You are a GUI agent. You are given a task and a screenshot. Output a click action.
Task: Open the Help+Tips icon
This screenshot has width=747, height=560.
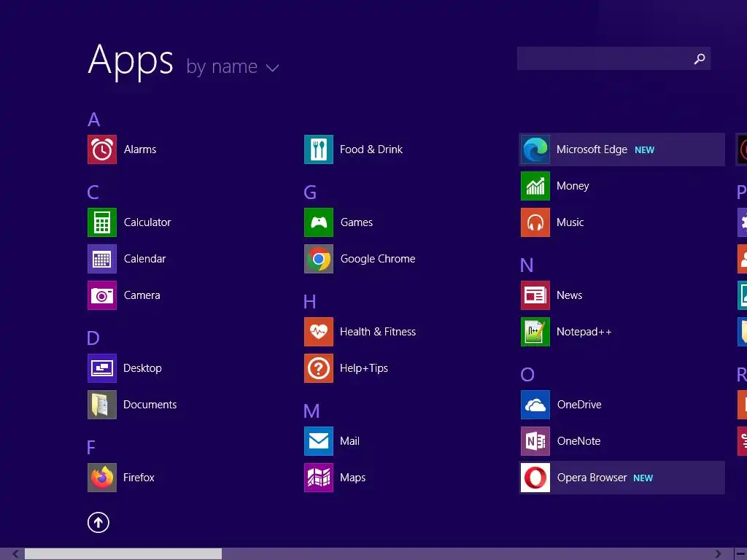pyautogui.click(x=319, y=368)
